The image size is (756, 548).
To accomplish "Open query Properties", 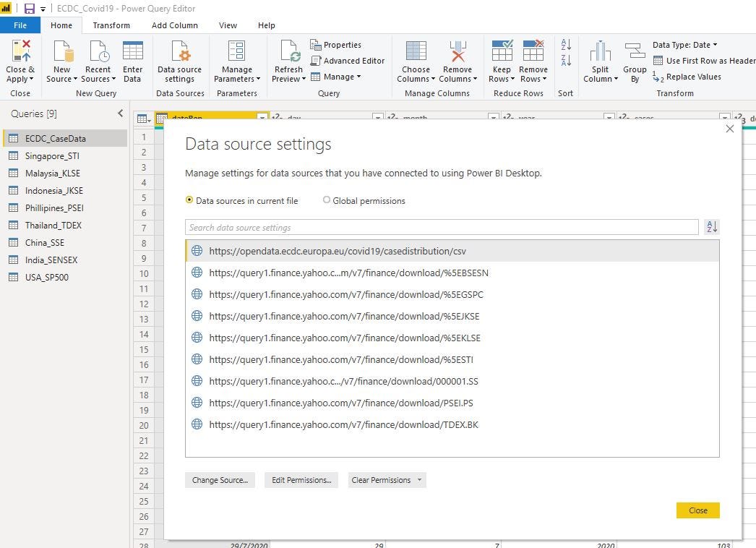I will click(x=335, y=45).
